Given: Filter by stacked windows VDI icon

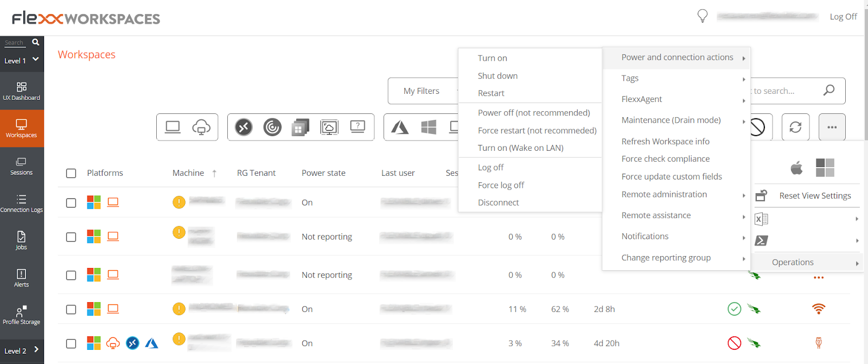Looking at the screenshot, I should click(301, 127).
